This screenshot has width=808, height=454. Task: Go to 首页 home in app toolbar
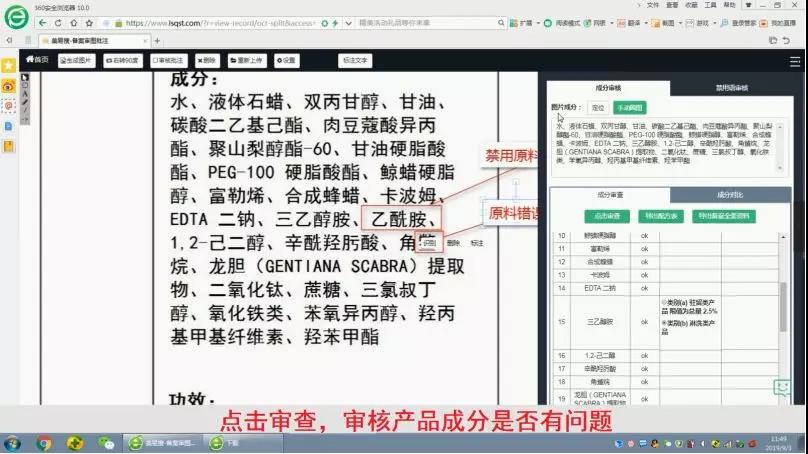pyautogui.click(x=37, y=60)
